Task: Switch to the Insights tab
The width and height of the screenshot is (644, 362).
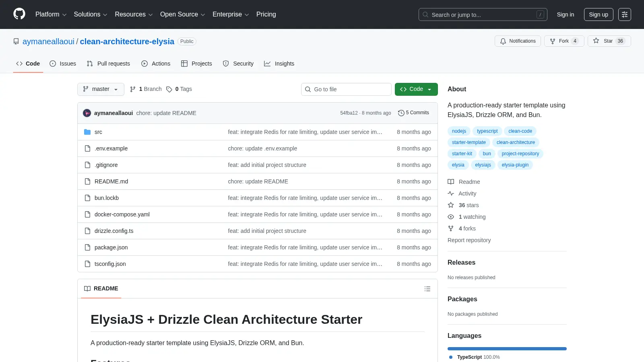Action: tap(279, 64)
